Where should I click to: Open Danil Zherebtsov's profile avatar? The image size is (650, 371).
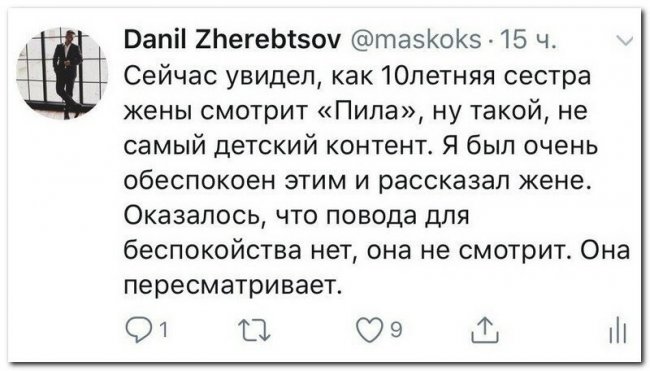point(62,73)
